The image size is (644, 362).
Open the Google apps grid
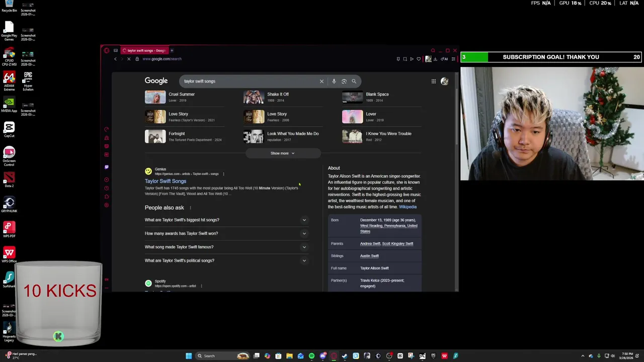click(x=433, y=81)
